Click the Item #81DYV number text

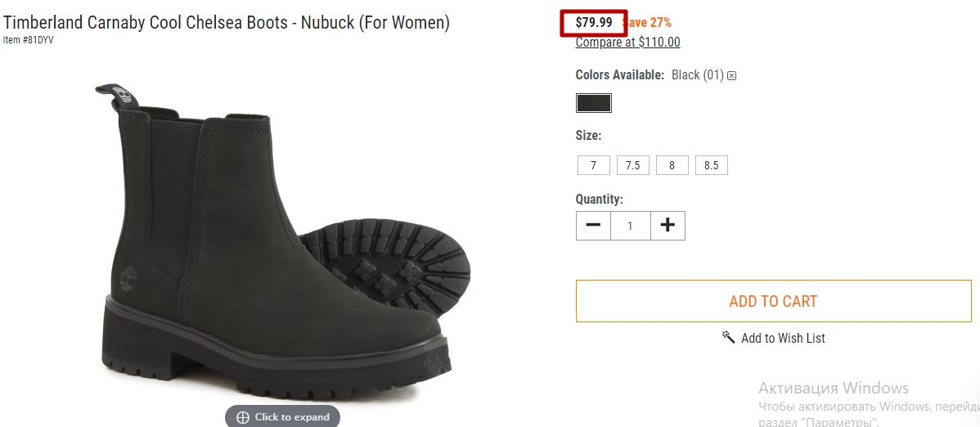tap(28, 40)
